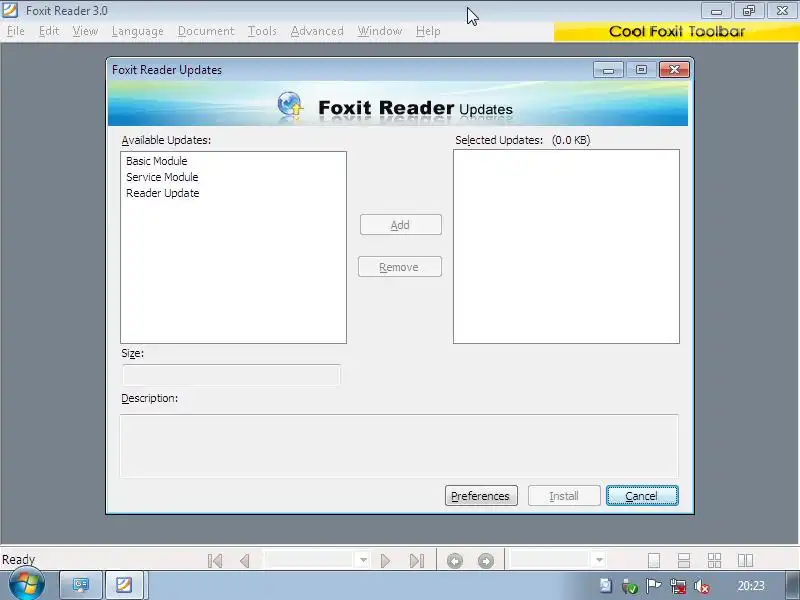Viewport: 800px width, 600px height.
Task: Select Service Module in available updates
Action: pyautogui.click(x=162, y=177)
